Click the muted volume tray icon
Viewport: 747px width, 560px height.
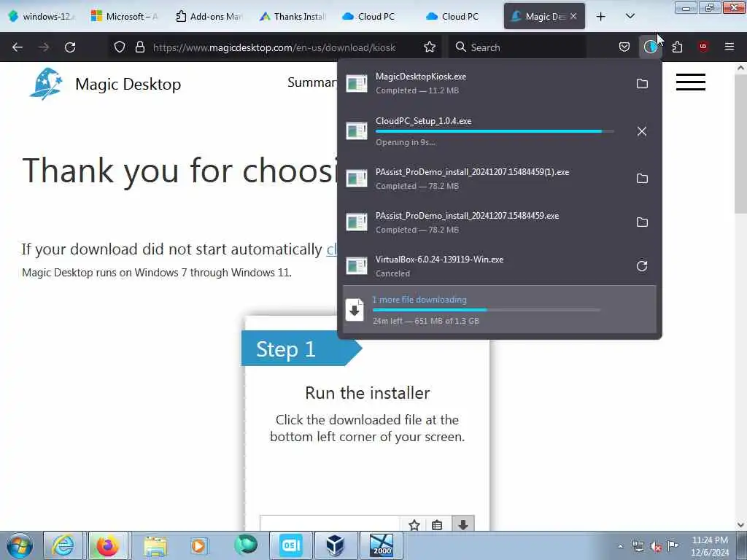click(x=656, y=546)
